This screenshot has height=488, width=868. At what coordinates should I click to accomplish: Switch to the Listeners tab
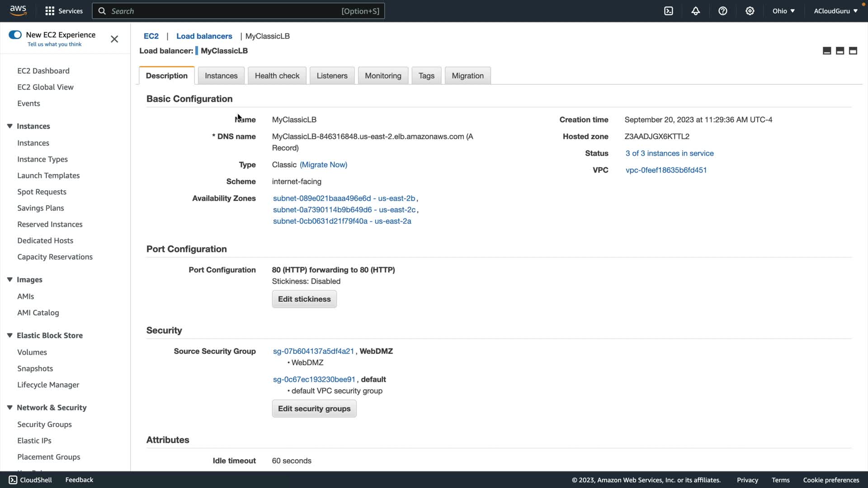(332, 75)
